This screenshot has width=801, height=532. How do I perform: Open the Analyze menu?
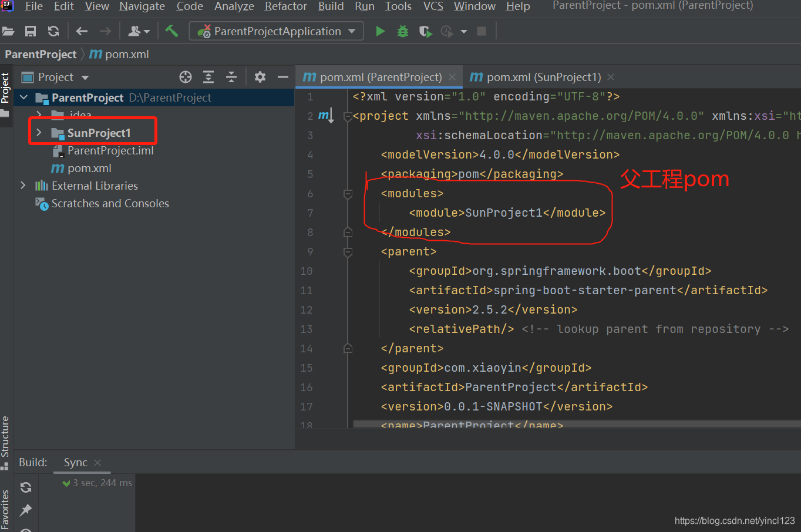click(x=234, y=6)
